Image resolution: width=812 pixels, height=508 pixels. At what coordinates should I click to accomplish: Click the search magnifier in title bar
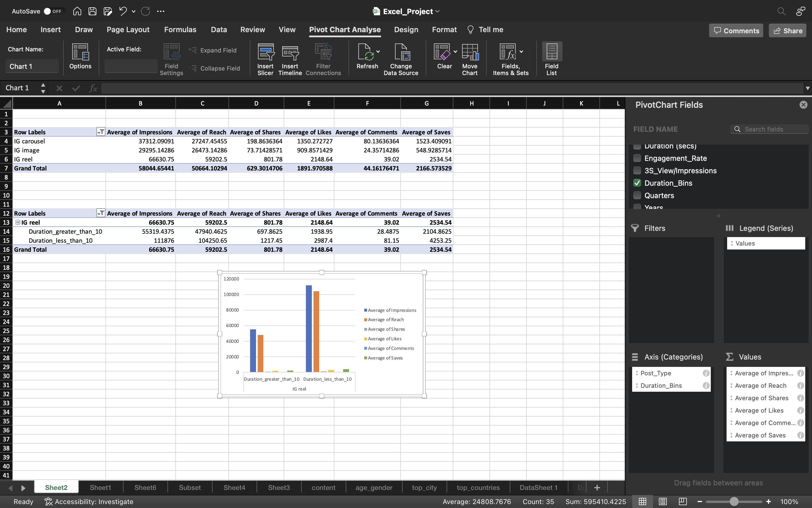pos(781,11)
